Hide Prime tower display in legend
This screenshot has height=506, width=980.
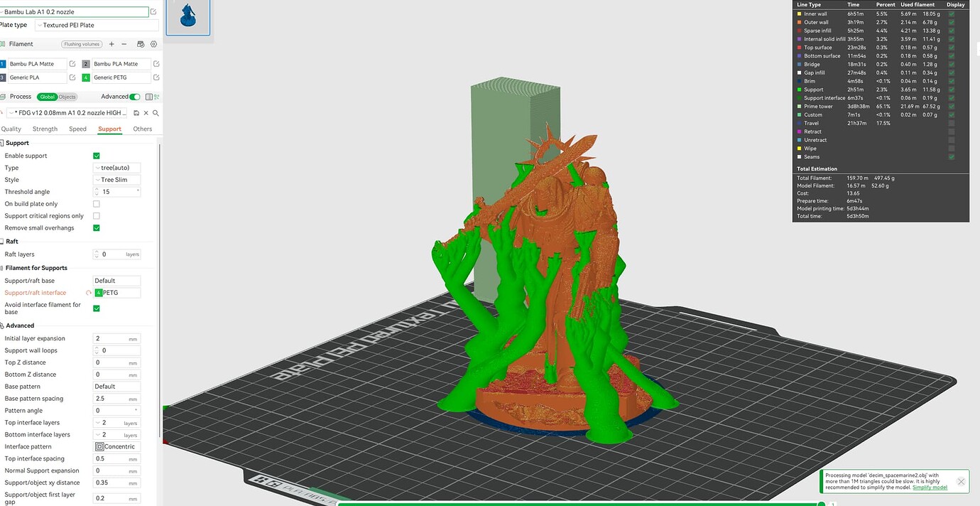[952, 107]
